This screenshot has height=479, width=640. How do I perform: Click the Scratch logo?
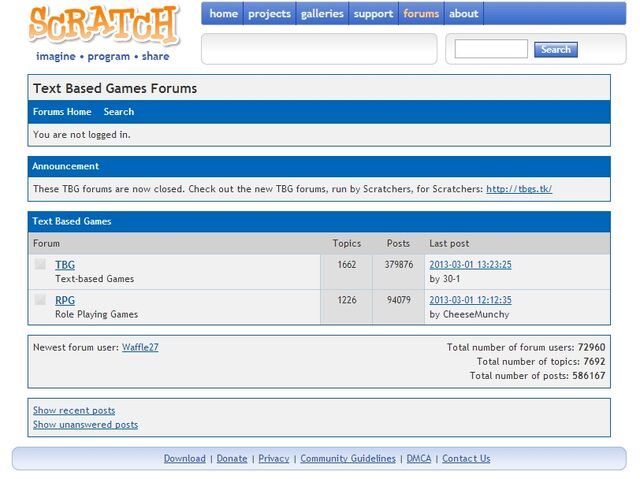click(x=104, y=24)
